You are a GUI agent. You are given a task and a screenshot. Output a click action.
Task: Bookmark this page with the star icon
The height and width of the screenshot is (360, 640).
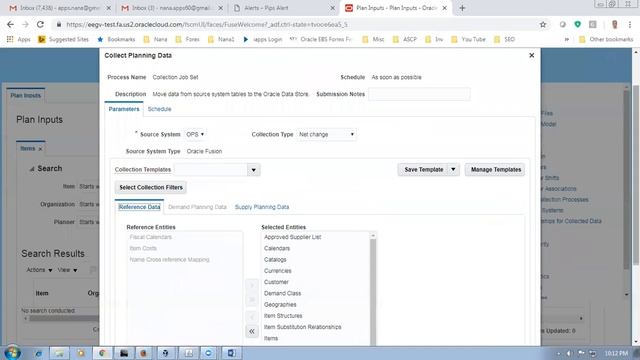(x=543, y=24)
